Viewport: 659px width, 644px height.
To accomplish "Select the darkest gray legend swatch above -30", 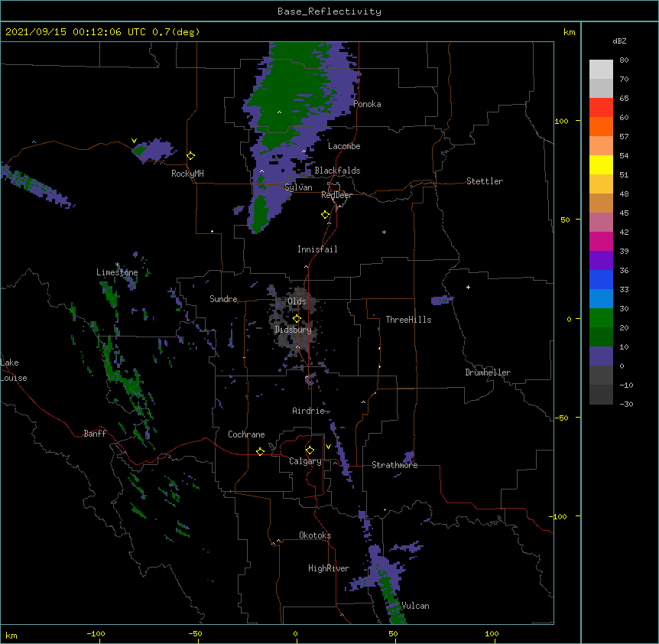I will (x=601, y=395).
